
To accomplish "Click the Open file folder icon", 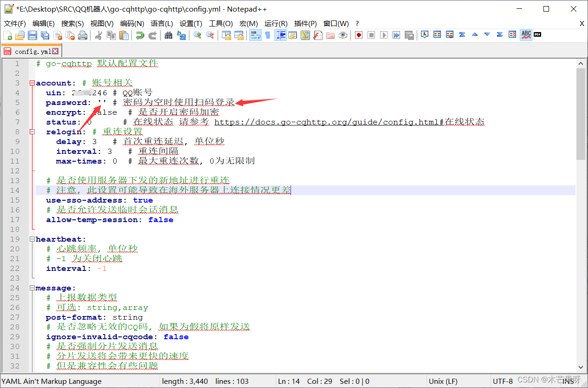I will [x=20, y=35].
